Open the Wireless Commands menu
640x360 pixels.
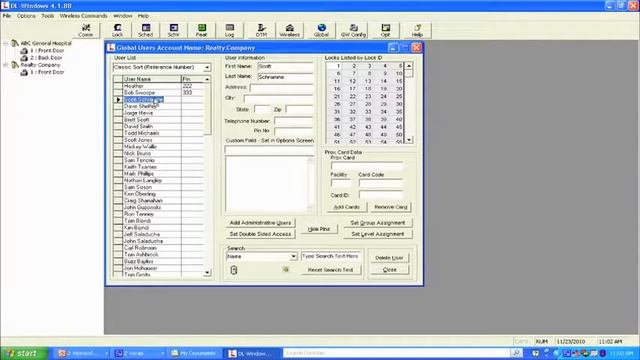point(84,16)
